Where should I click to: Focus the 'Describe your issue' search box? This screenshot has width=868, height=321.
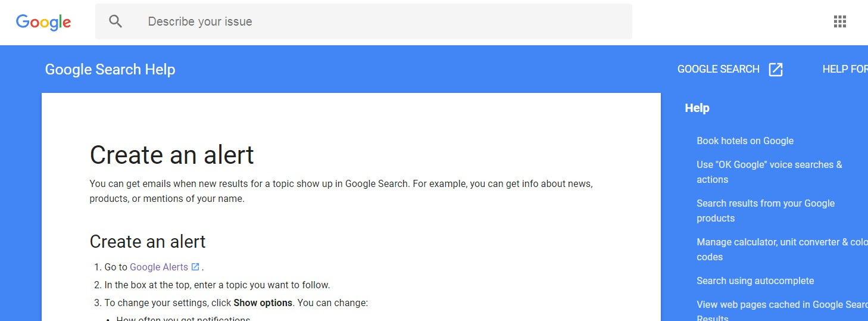pyautogui.click(x=381, y=21)
